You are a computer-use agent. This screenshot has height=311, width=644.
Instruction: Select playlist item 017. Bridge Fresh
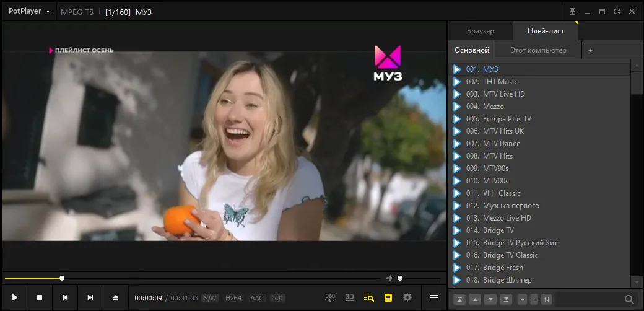tap(539, 268)
